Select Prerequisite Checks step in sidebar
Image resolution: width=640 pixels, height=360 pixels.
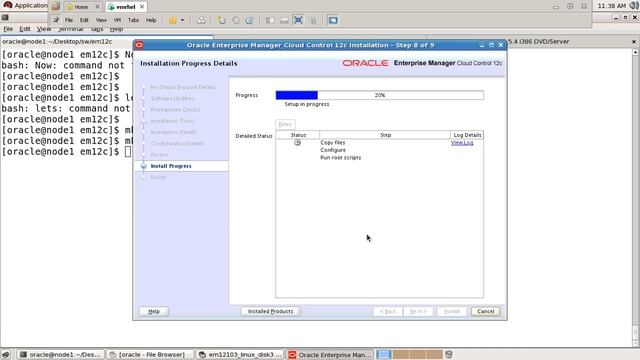175,110
